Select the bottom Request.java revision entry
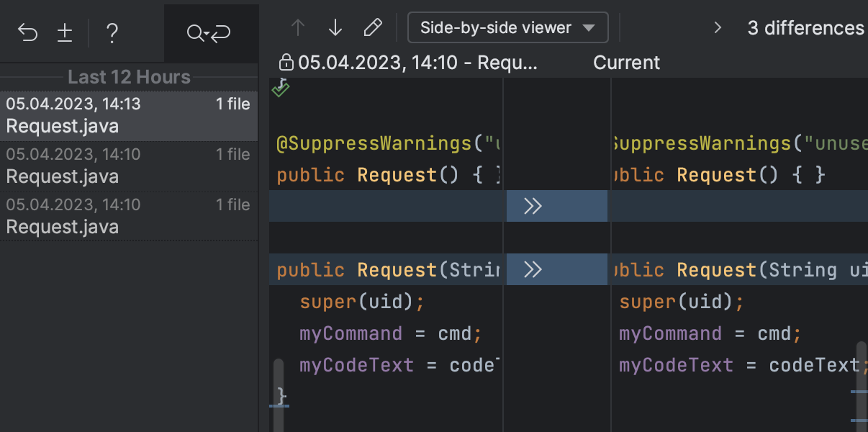The width and height of the screenshot is (868, 432). pyautogui.click(x=128, y=217)
